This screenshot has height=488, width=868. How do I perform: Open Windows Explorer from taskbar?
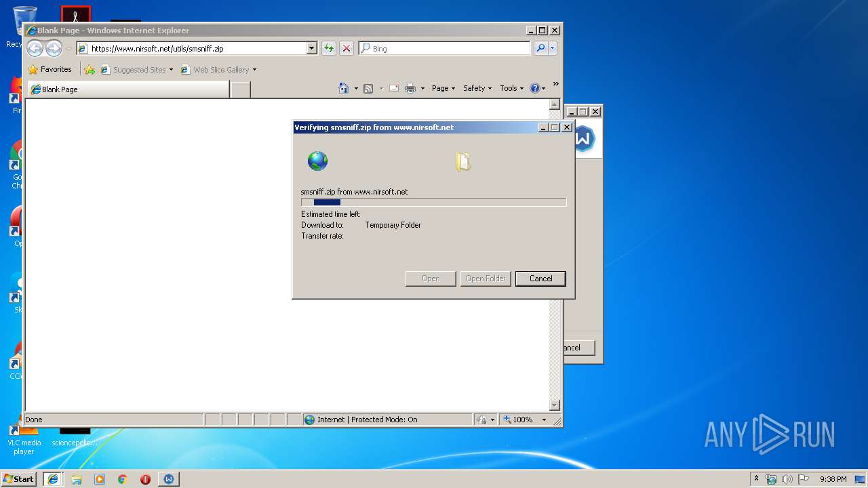click(x=77, y=479)
